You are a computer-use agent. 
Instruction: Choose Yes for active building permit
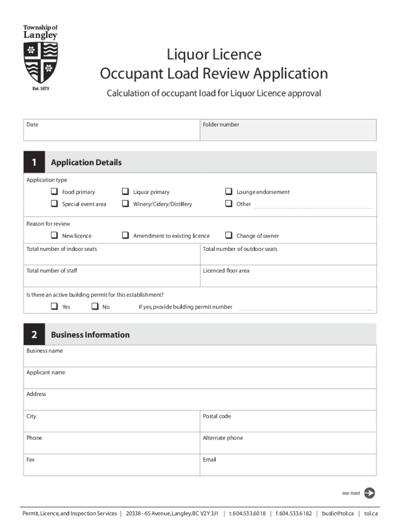54,307
